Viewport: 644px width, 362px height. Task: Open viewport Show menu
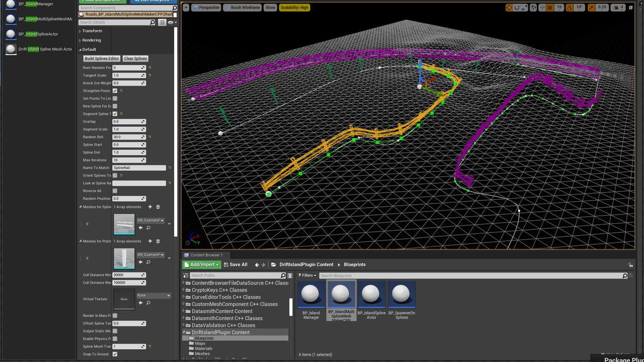coord(270,8)
